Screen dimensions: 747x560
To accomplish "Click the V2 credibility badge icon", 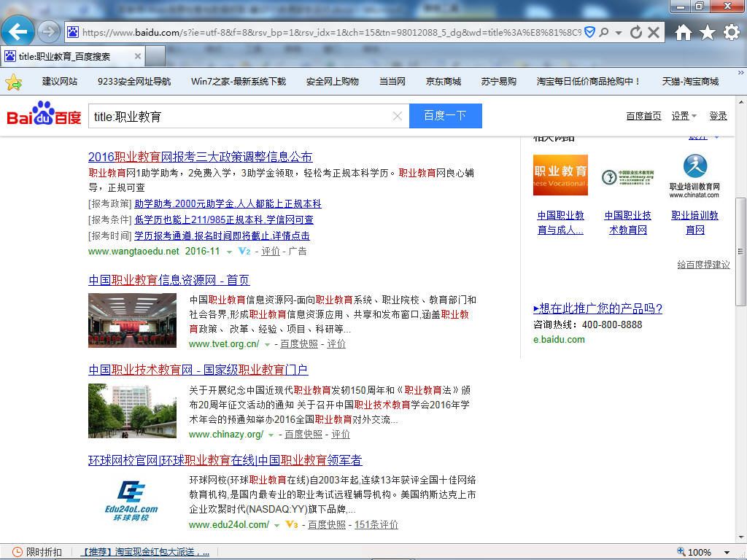I will click(244, 251).
